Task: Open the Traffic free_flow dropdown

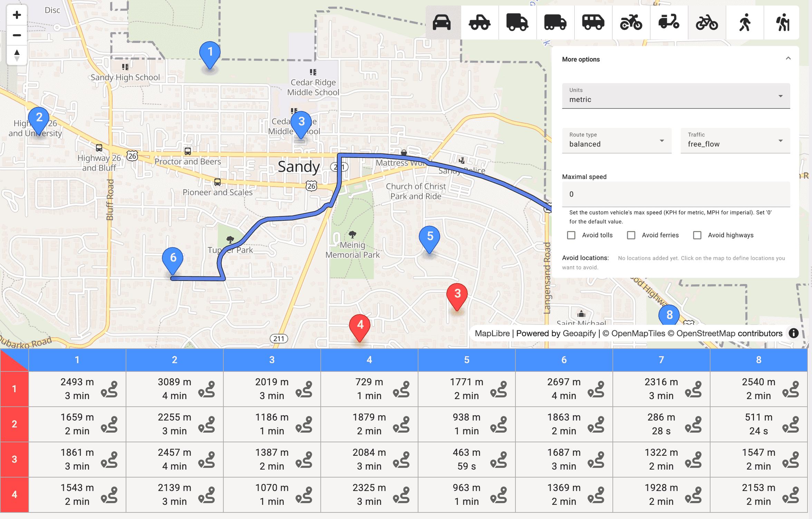Action: pyautogui.click(x=735, y=141)
